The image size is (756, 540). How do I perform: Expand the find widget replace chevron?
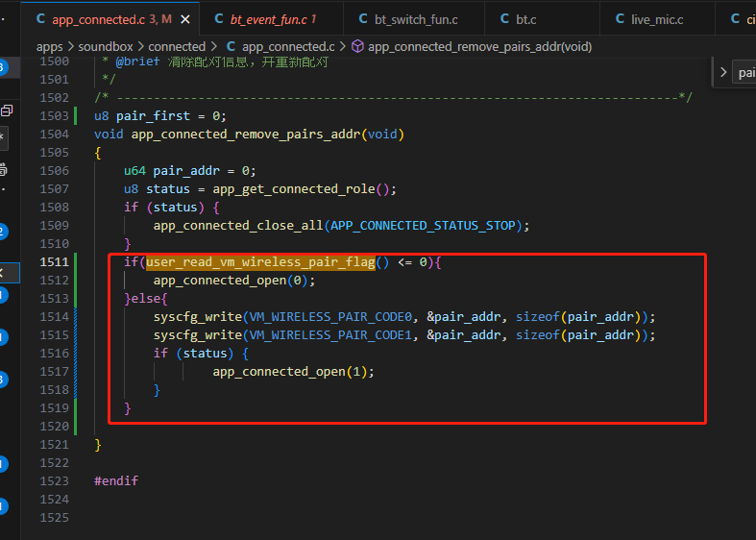pyautogui.click(x=723, y=72)
